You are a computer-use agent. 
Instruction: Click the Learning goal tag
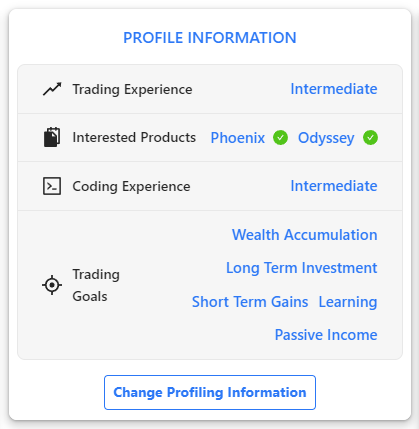[x=348, y=302]
